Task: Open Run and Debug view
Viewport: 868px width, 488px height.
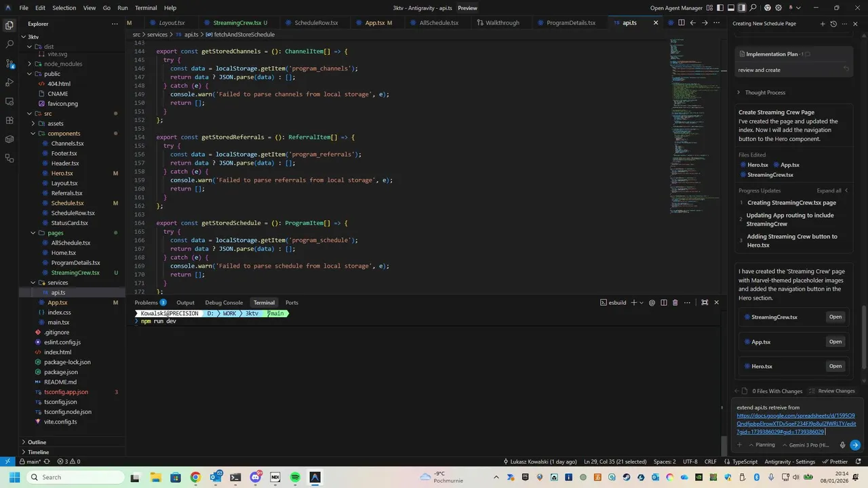Action: [9, 82]
